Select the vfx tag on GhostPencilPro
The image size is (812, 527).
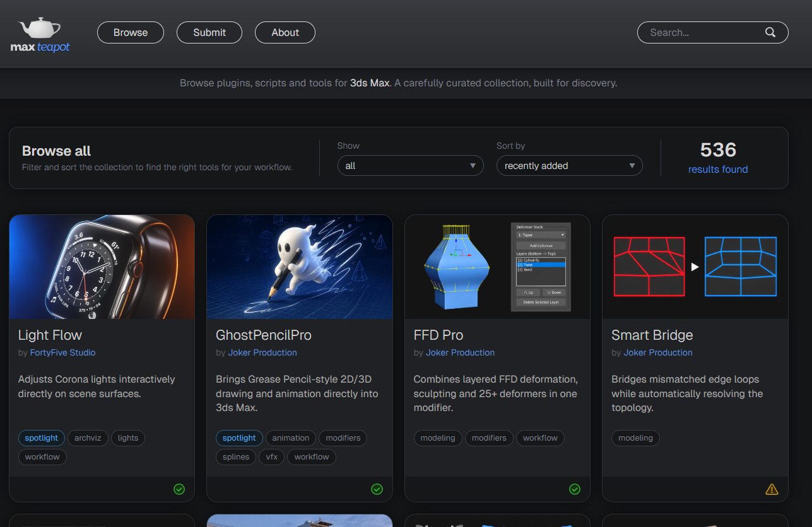pos(272,457)
